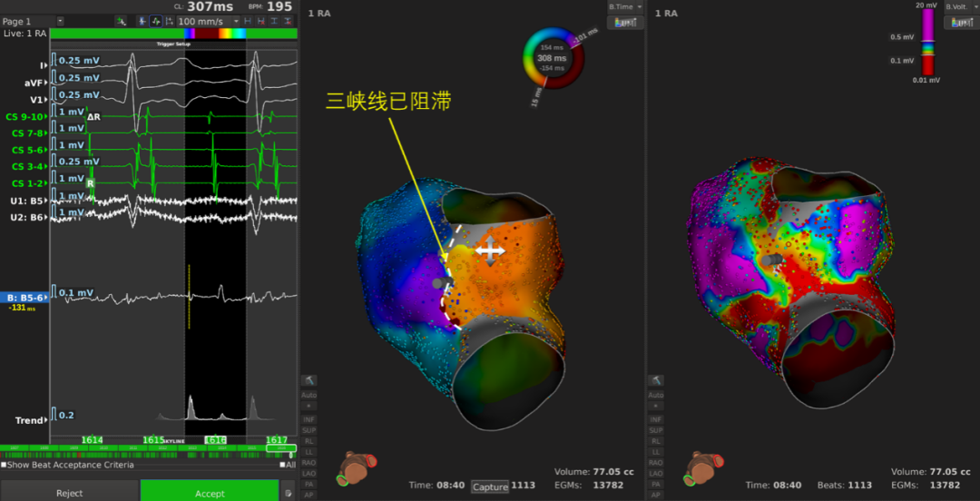Viewport: 980px width, 501px height.
Task: Enable Show Beat Acceptance Criteria checkbox
Action: (x=4, y=466)
